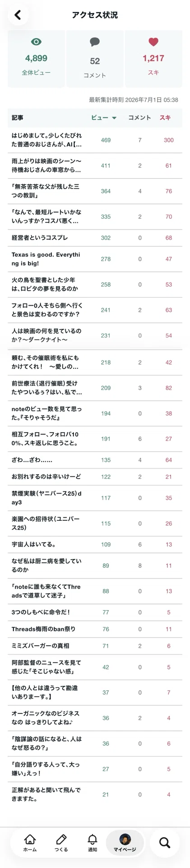Open article 経営者というコスプレ

coord(95,238)
